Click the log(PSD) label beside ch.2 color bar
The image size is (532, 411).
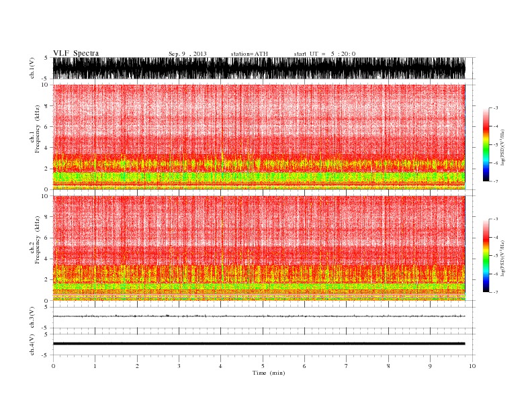502,259
